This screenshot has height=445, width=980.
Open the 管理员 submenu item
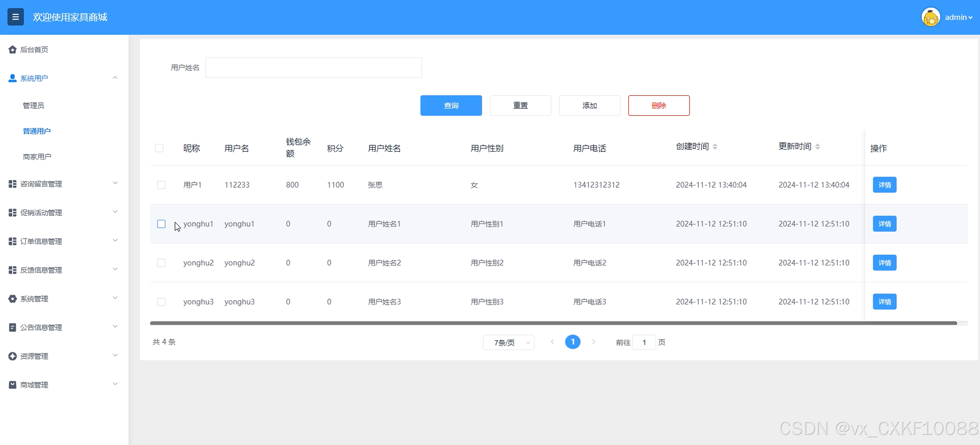(x=33, y=105)
